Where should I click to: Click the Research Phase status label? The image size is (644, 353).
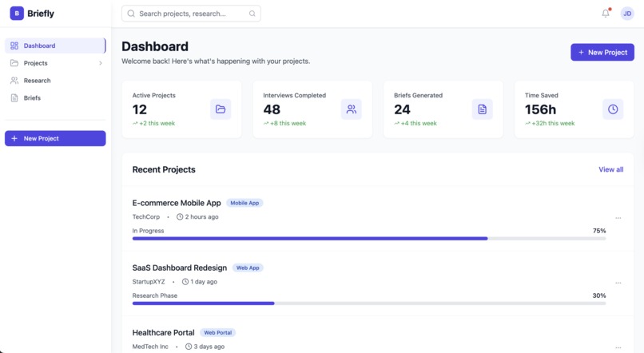point(155,295)
